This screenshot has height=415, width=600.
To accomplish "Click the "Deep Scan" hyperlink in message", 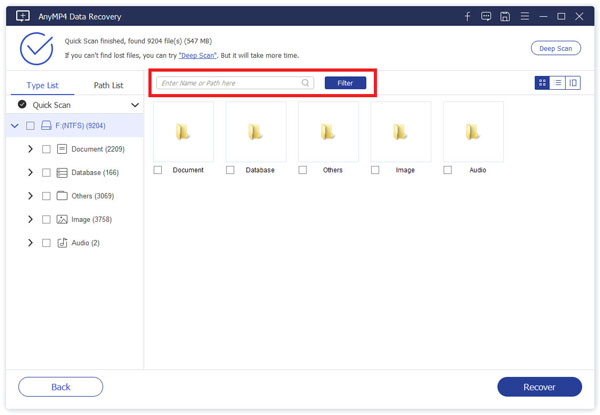I will 201,55.
